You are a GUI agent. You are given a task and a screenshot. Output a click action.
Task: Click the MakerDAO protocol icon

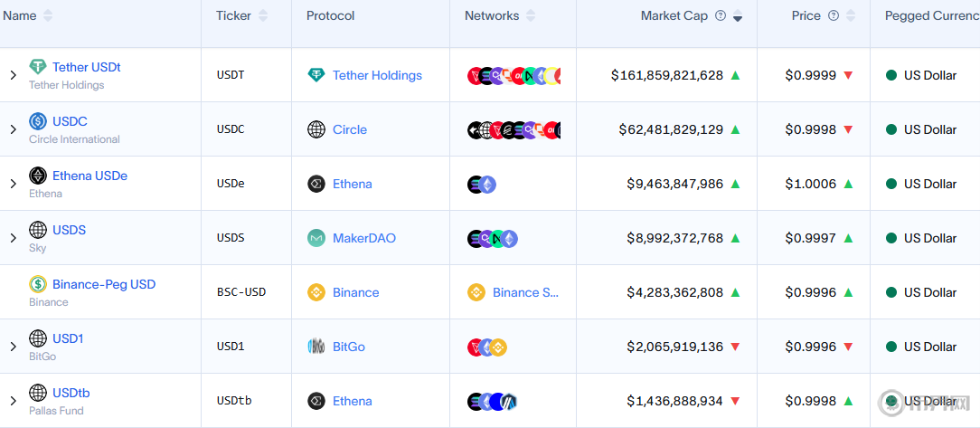point(316,238)
